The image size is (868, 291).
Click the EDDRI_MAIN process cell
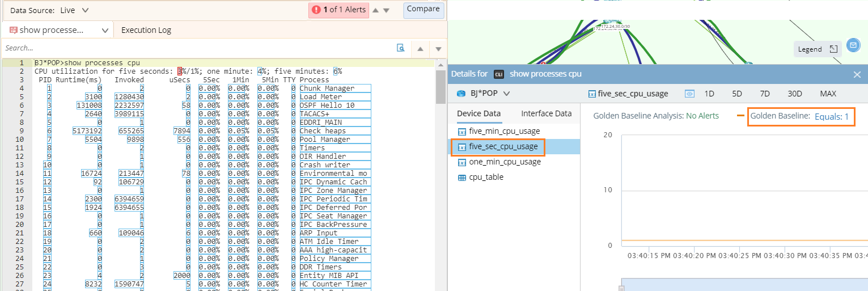(335, 123)
